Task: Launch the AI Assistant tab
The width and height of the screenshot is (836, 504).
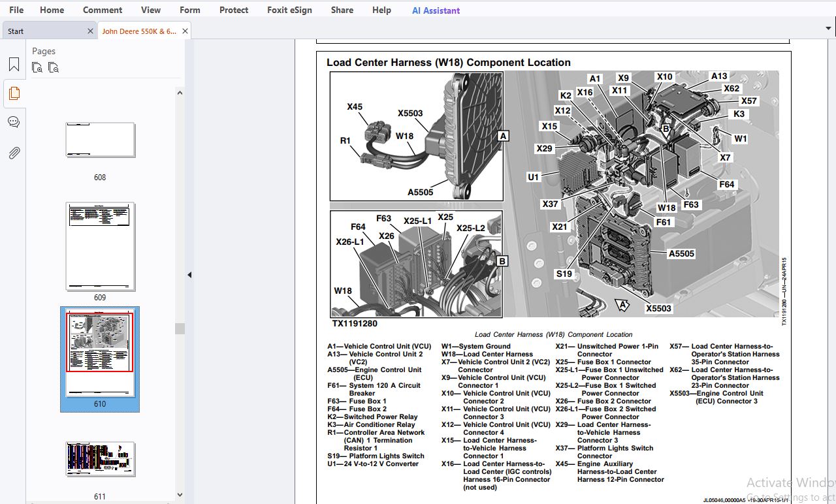Action: coord(436,10)
